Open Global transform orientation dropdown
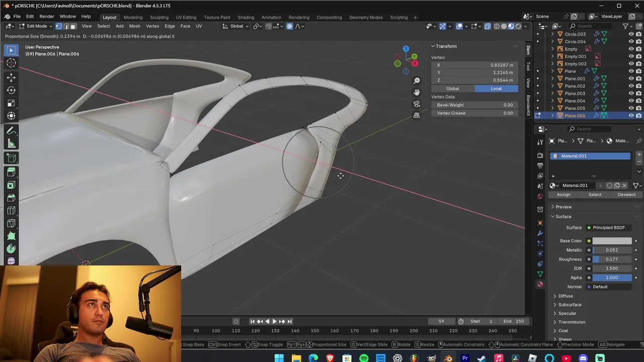 point(236,26)
